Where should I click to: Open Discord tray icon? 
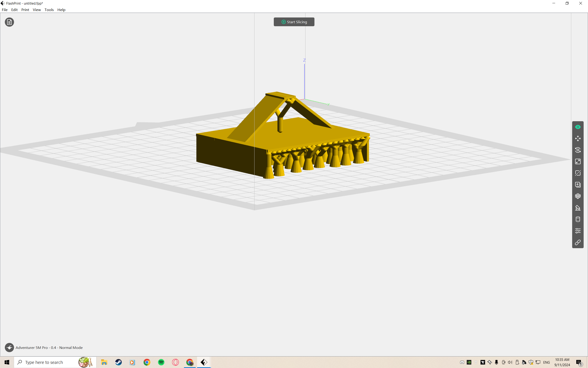(462, 362)
